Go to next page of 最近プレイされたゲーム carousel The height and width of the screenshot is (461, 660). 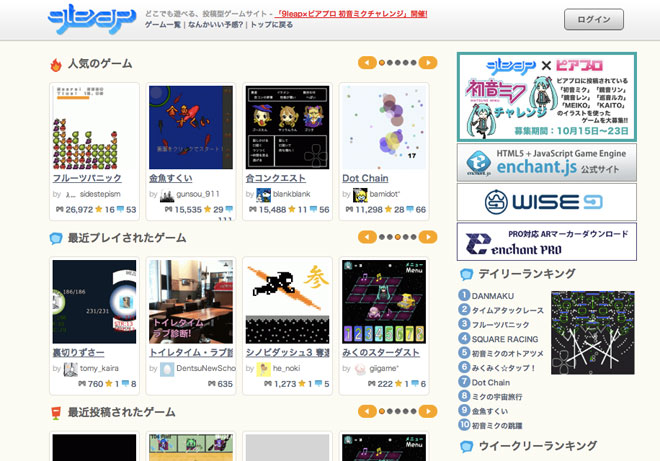click(428, 237)
